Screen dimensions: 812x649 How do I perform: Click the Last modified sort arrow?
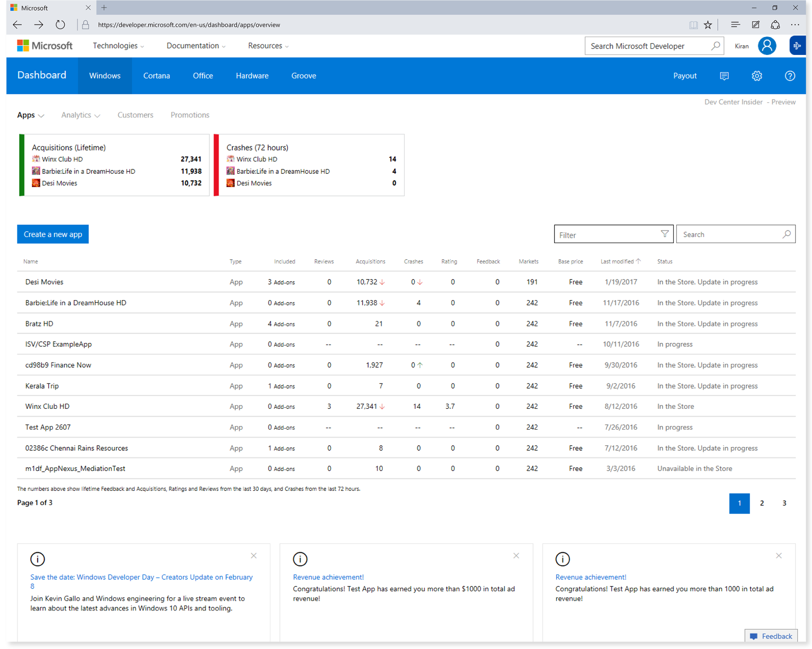point(638,261)
